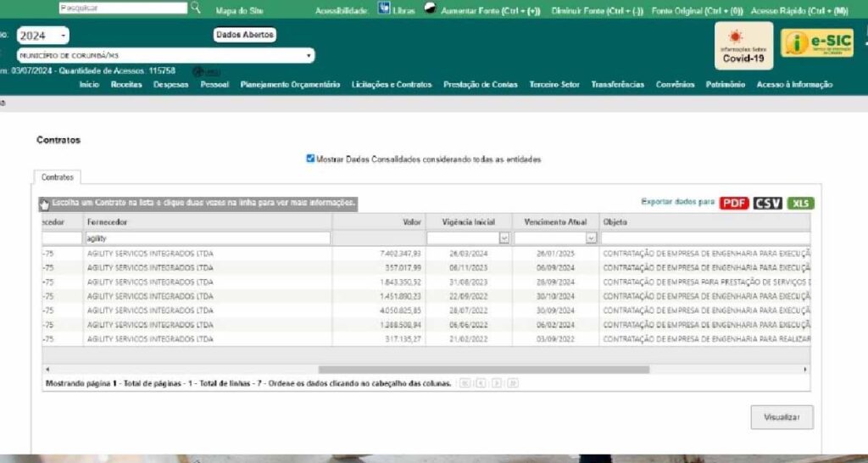Select the row with value 7.402.347,93
Viewport: 868px width, 463px height.
coord(426,254)
